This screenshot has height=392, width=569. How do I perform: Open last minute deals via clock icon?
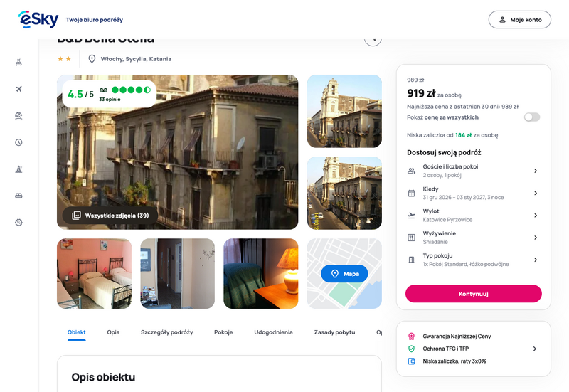(19, 142)
